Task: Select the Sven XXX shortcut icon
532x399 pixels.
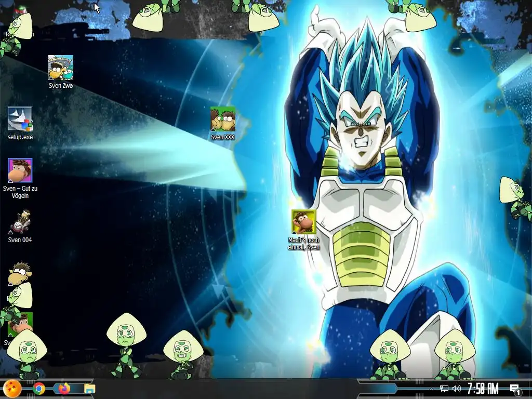Action: (222, 119)
